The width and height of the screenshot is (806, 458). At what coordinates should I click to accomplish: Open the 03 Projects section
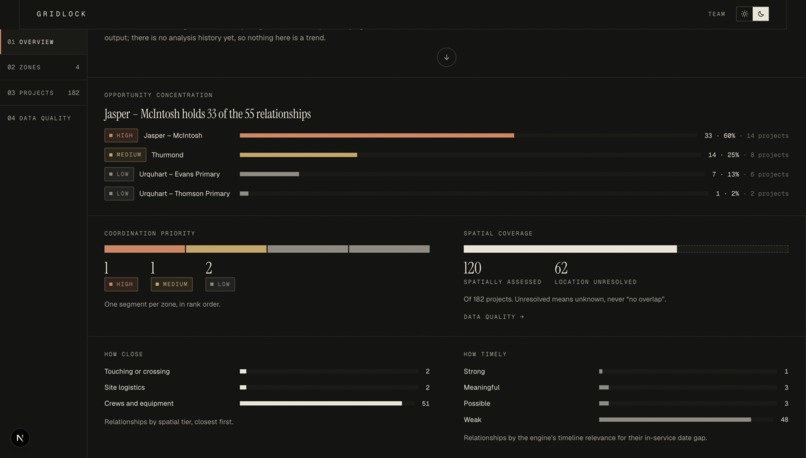click(44, 93)
